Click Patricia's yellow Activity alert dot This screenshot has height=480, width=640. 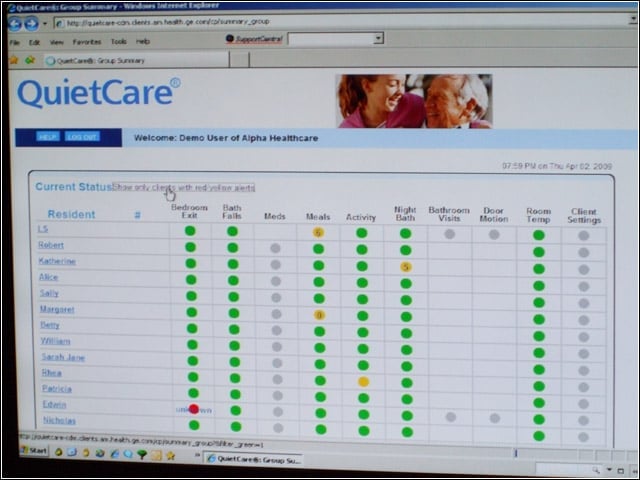tap(363, 382)
